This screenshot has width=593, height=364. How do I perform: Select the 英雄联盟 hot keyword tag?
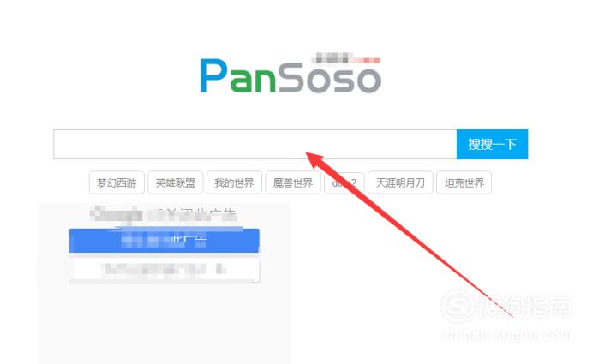(176, 182)
